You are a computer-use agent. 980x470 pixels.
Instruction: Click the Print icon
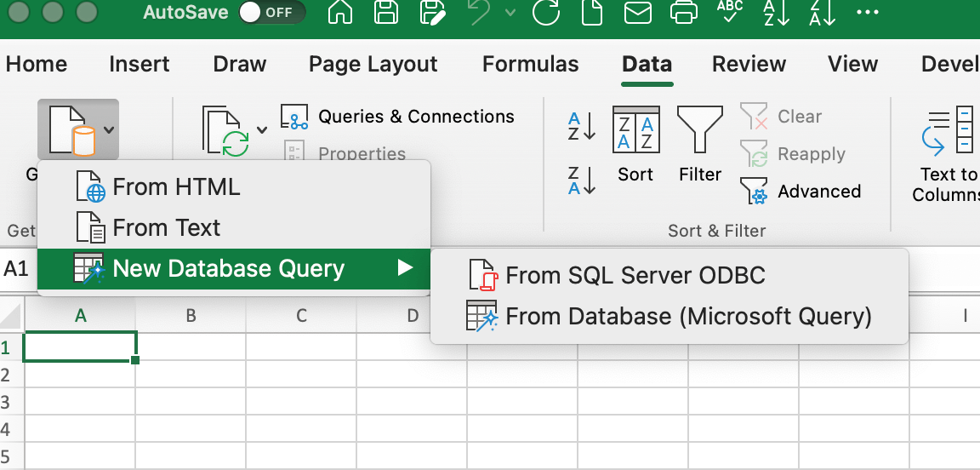click(x=684, y=13)
